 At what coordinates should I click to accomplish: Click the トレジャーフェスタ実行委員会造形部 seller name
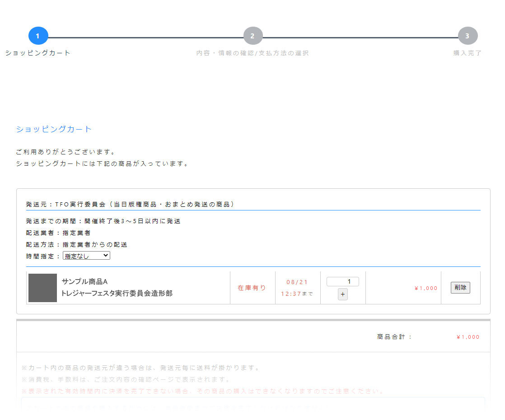point(117,294)
